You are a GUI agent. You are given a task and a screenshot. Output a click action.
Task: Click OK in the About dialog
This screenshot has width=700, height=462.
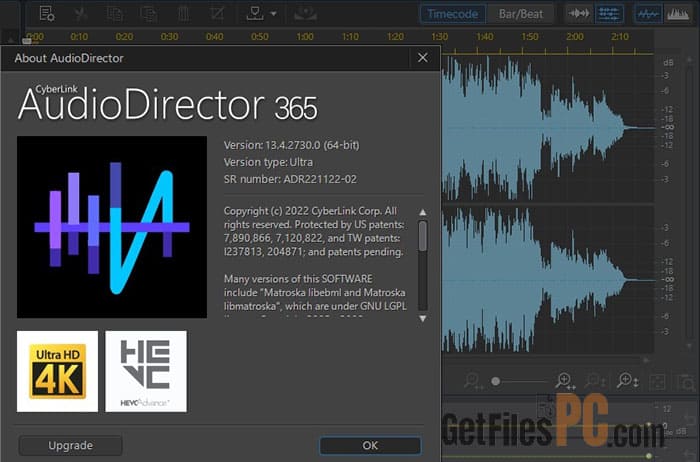[370, 445]
